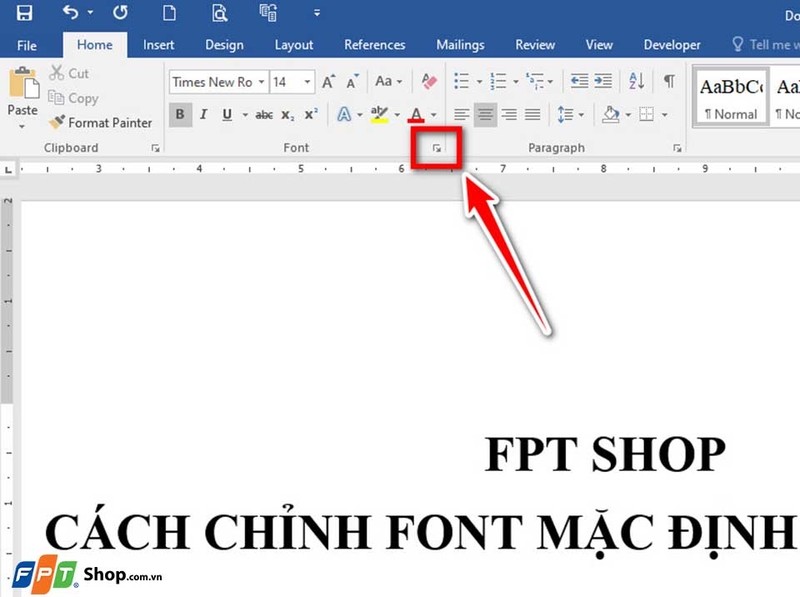Viewport: 800px width, 597px height.
Task: Toggle Strikethrough formatting
Action: [264, 115]
